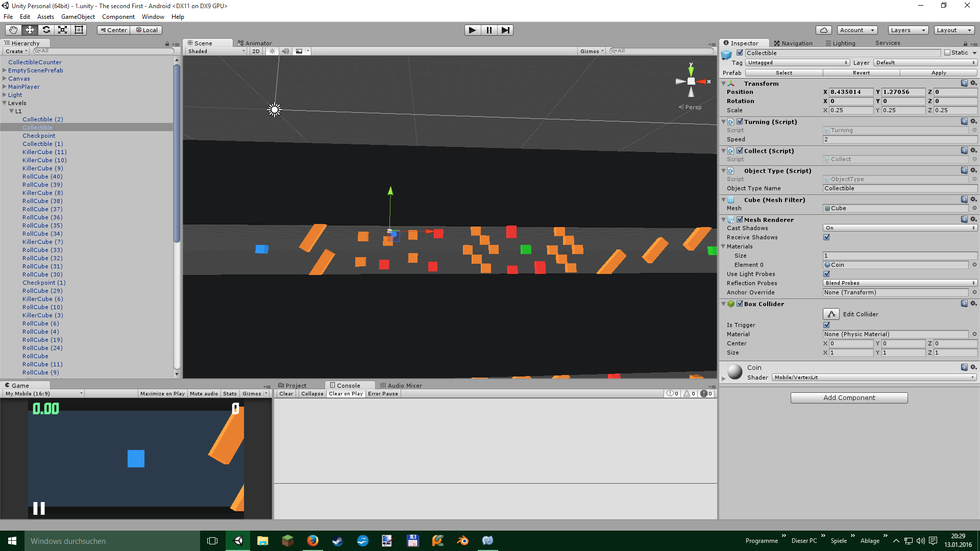Uncheck Use Light Probes

[x=826, y=274]
